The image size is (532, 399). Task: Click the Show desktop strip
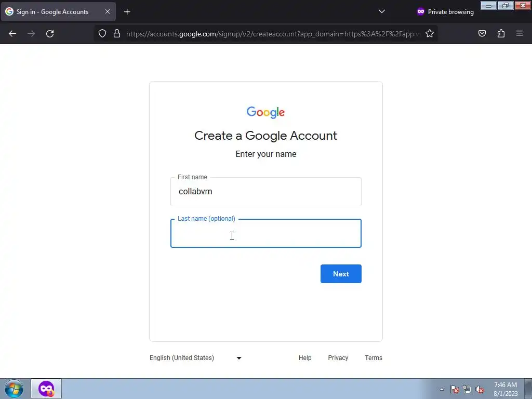coord(528,389)
